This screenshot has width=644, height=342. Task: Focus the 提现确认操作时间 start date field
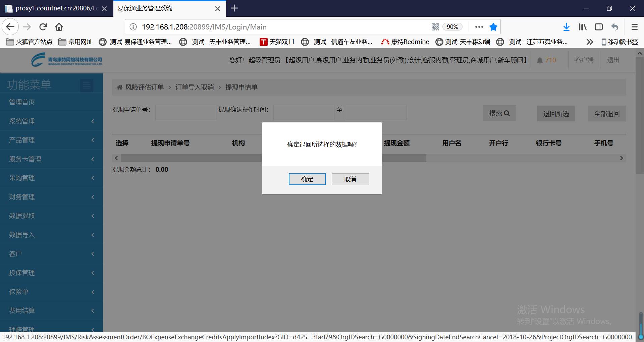(304, 112)
